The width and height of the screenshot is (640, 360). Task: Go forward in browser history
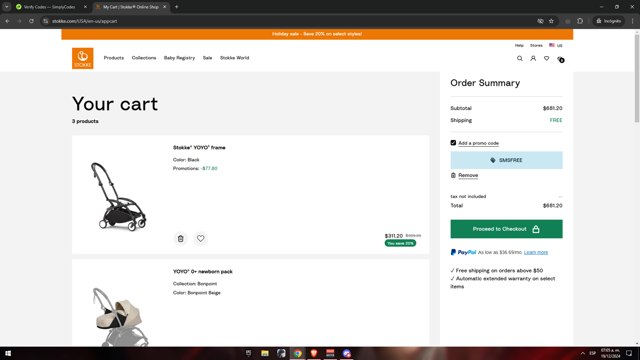tap(19, 21)
